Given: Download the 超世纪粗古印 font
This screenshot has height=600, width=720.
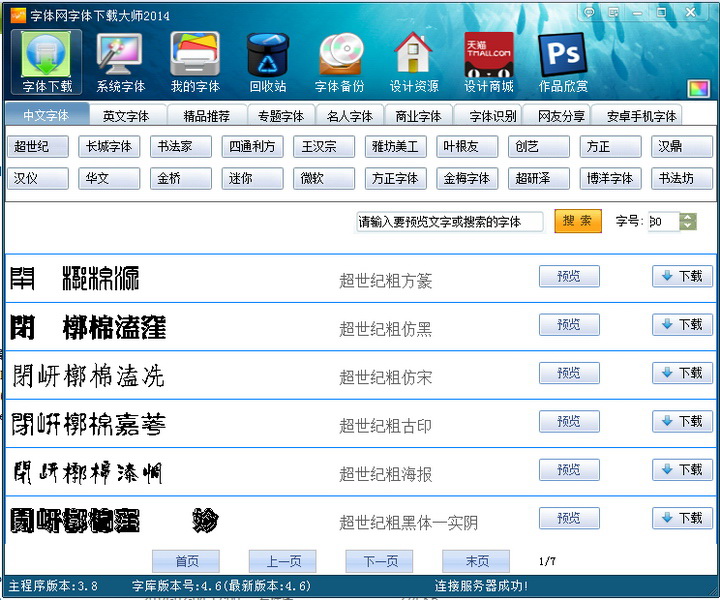Looking at the screenshot, I should tap(682, 421).
